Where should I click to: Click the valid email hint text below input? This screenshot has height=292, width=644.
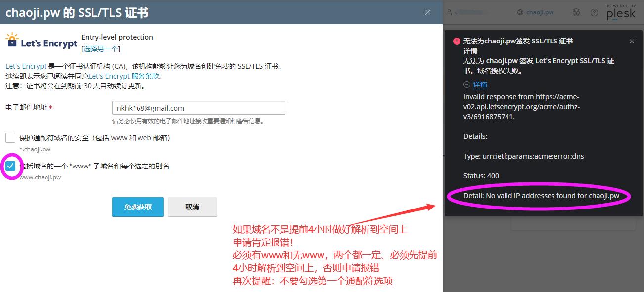click(188, 121)
